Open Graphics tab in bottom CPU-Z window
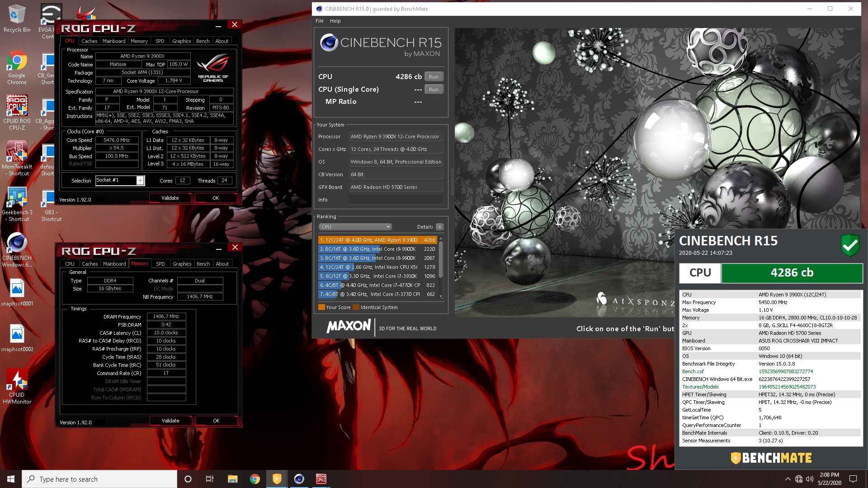Viewport: 868px width, 488px height. [x=182, y=264]
